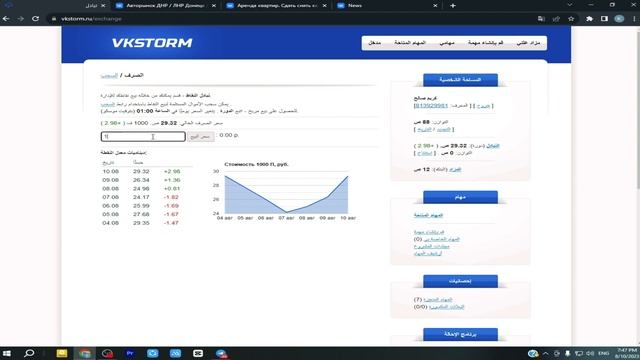The width and height of the screenshot is (640, 360).
Task: Click the VKSTORM logo
Action: coord(152,43)
